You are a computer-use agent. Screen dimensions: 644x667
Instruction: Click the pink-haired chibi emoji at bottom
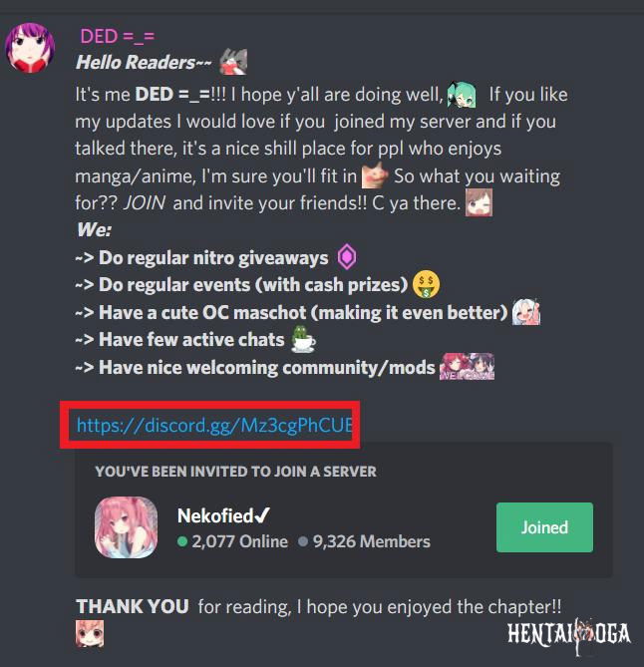click(x=90, y=633)
